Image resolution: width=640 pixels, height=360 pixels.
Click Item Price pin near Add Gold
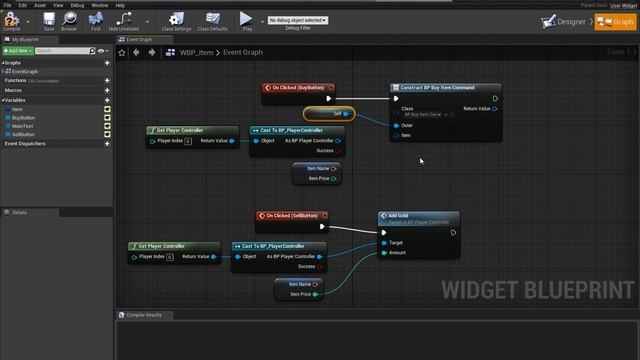click(x=315, y=294)
